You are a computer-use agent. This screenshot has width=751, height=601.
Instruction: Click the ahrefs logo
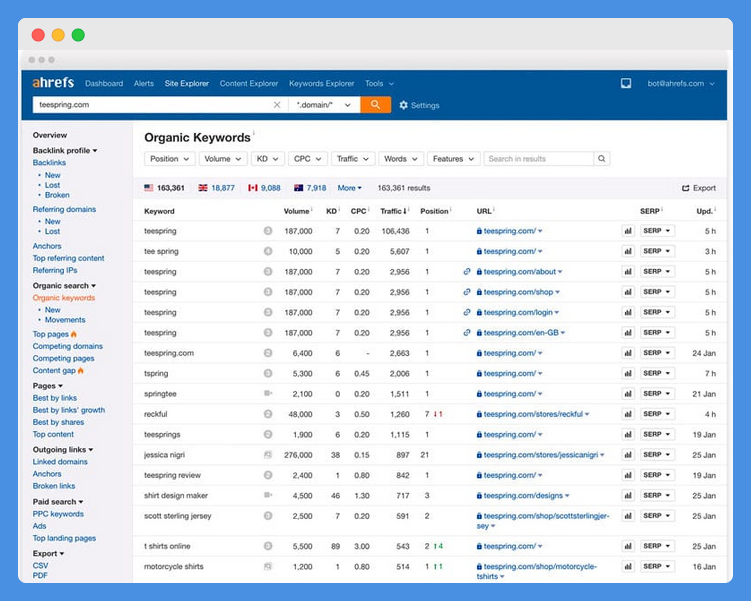click(53, 83)
